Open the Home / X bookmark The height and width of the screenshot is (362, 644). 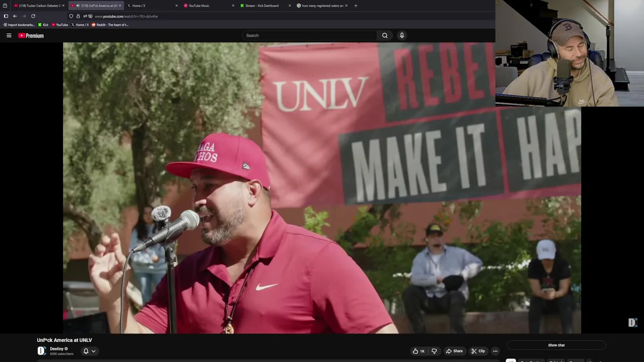pos(80,25)
